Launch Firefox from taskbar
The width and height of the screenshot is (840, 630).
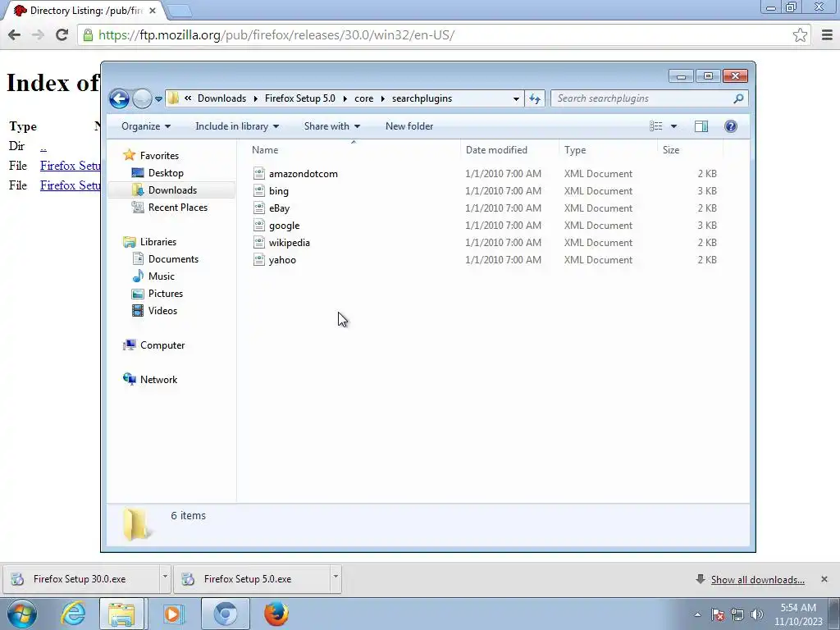coord(276,614)
